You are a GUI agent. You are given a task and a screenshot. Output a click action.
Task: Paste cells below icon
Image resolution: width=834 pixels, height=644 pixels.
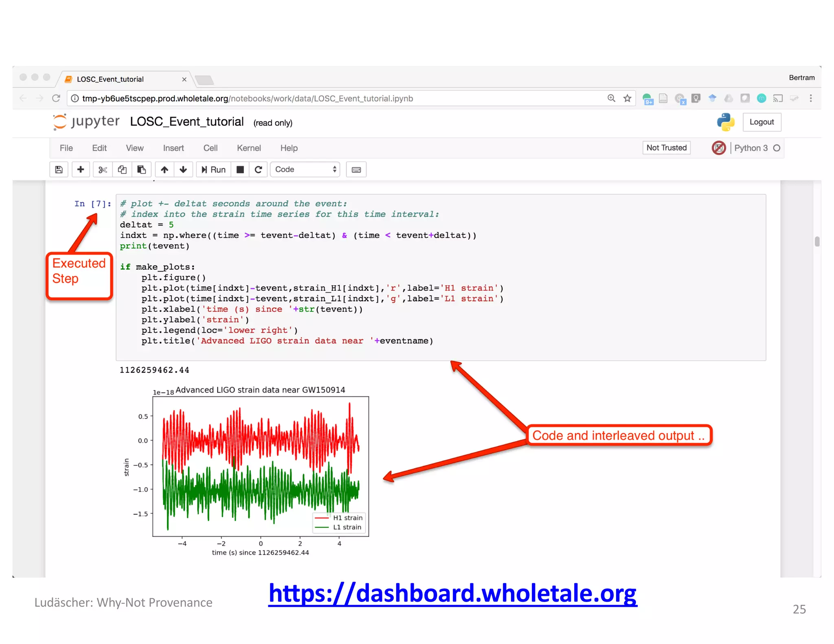pos(141,170)
